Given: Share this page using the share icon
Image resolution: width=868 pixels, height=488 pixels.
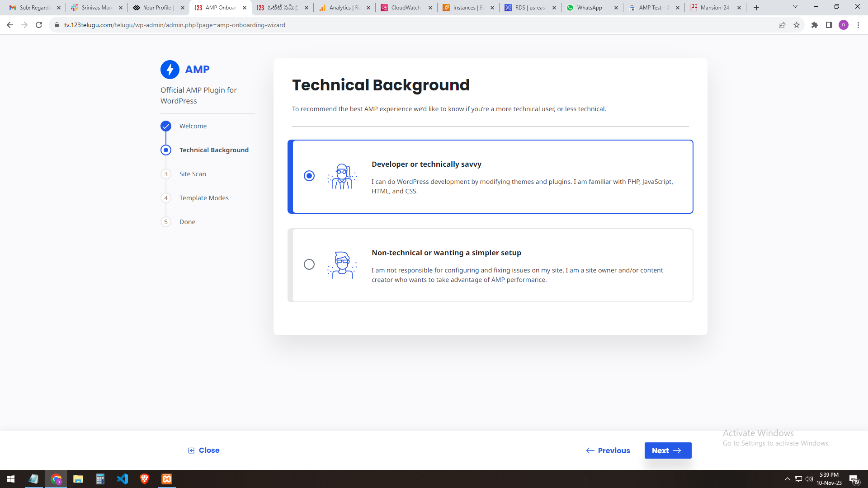Looking at the screenshot, I should (782, 25).
